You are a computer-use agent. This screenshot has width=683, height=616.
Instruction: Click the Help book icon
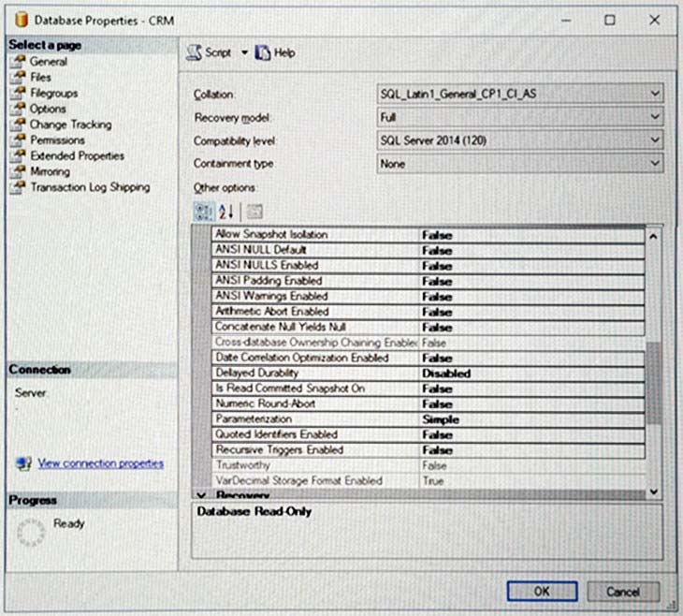263,52
